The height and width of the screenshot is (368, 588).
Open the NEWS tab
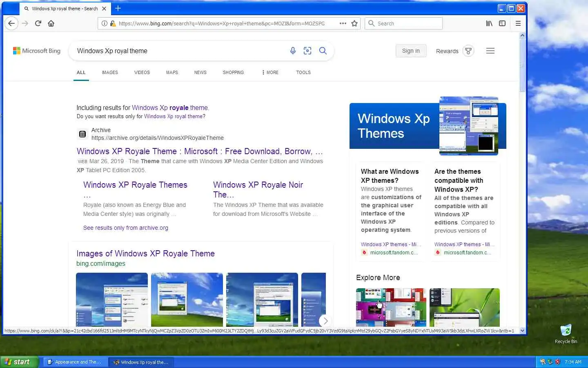coord(200,72)
